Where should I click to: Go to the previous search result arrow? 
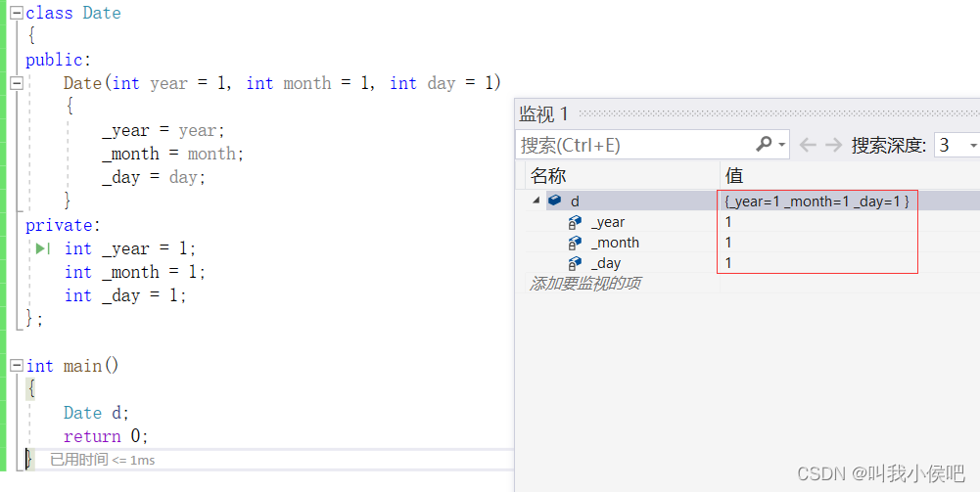pyautogui.click(x=808, y=145)
